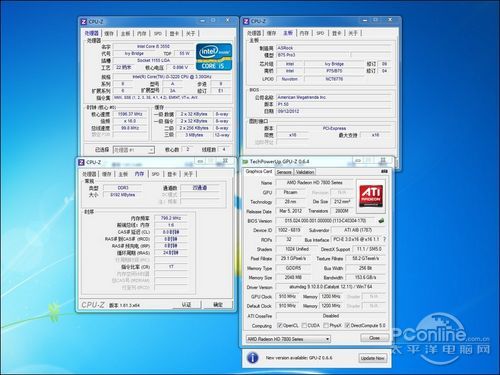Open 缓存 tab in the memory window
This screenshot has width=500, height=375.
(107, 174)
